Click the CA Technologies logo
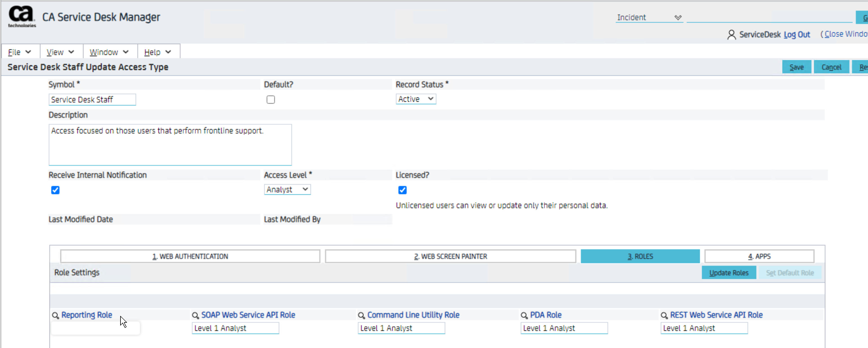The image size is (868, 348). pyautogui.click(x=22, y=16)
